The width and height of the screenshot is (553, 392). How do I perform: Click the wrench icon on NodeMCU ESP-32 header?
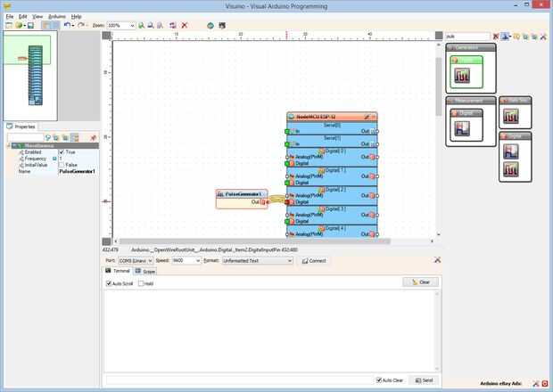[x=367, y=117]
